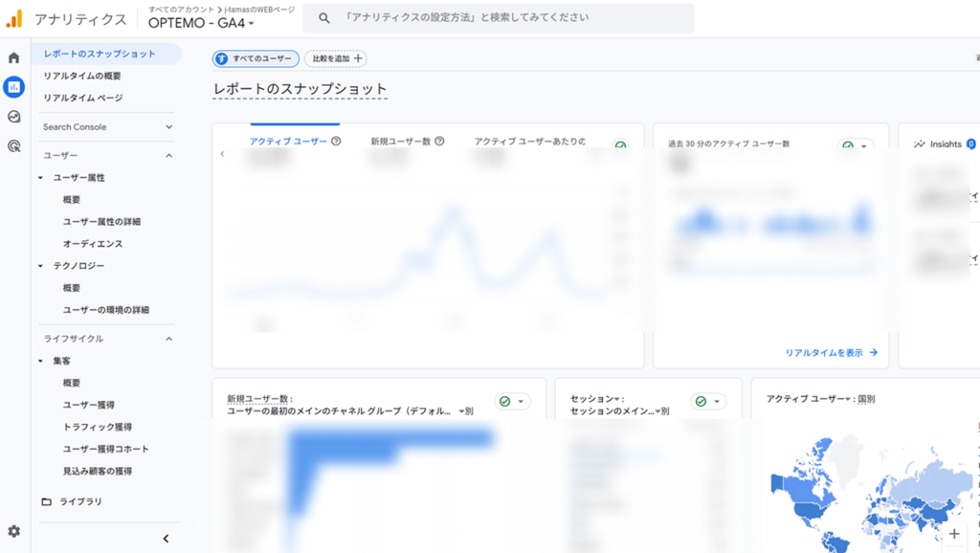Open リアルタイムを表示 link

pos(833,352)
